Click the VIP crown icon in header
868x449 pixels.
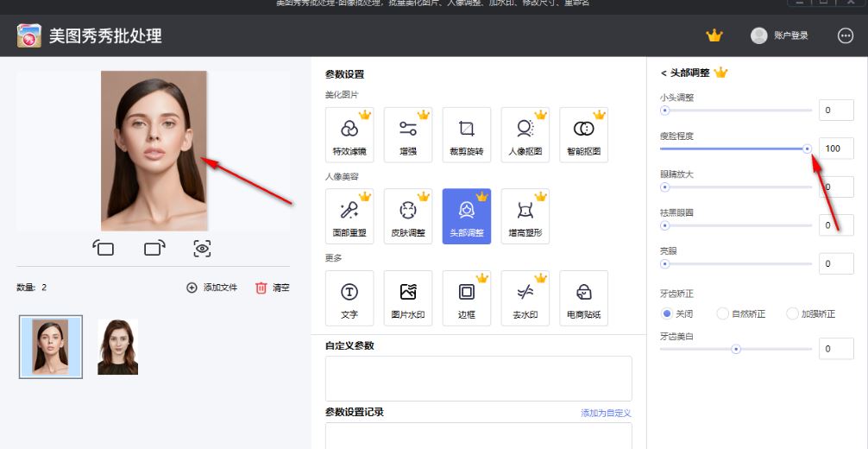714,36
